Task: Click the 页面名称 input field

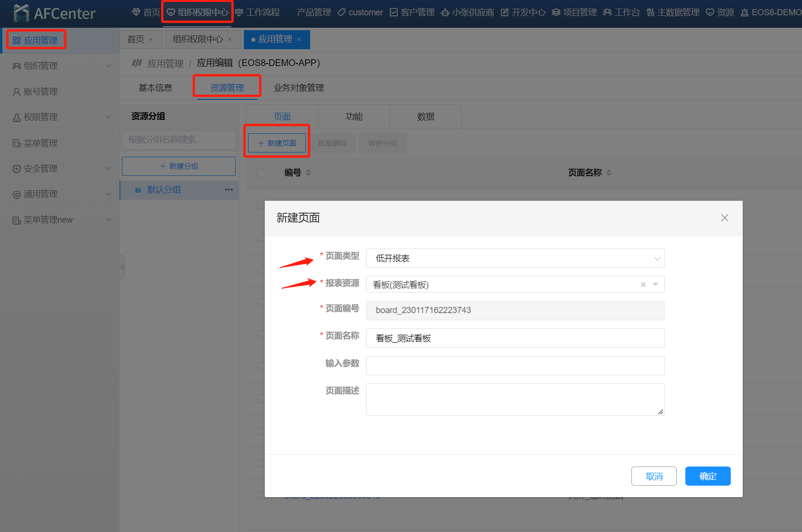Action: click(x=515, y=338)
